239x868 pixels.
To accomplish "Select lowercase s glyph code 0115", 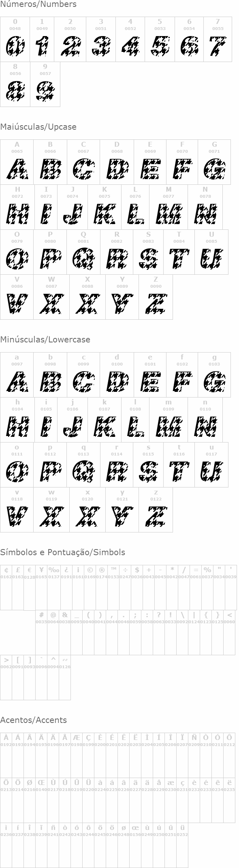I will [x=148, y=465].
